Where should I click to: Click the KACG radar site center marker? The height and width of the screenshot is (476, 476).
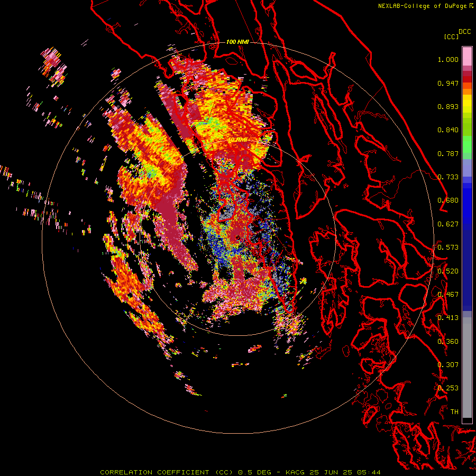pyautogui.click(x=237, y=237)
